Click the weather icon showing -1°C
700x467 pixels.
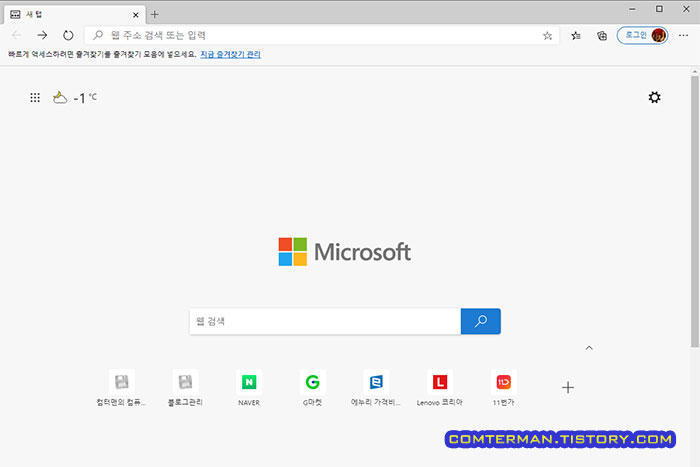tap(60, 97)
